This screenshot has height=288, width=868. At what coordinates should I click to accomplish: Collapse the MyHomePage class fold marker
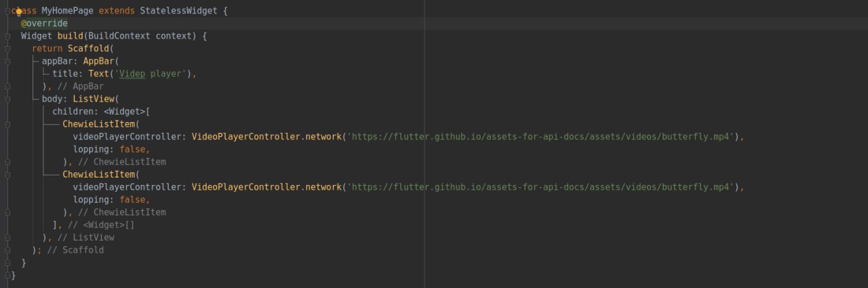(7, 12)
